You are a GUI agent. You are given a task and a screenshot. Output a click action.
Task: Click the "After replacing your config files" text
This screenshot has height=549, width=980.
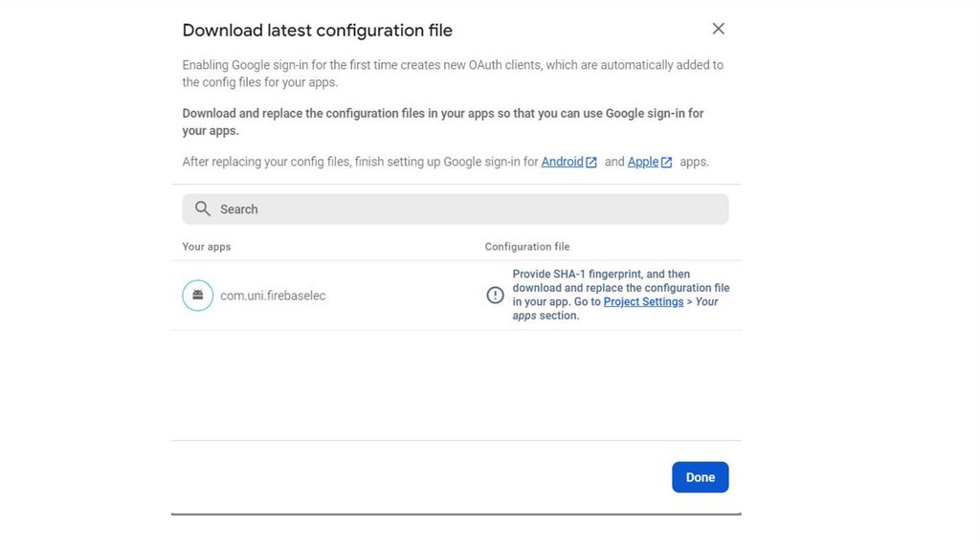click(359, 162)
